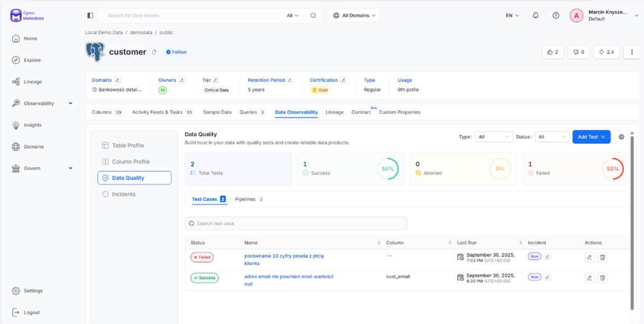Expand the Observability sidebar menu
644x324 pixels.
pos(70,103)
